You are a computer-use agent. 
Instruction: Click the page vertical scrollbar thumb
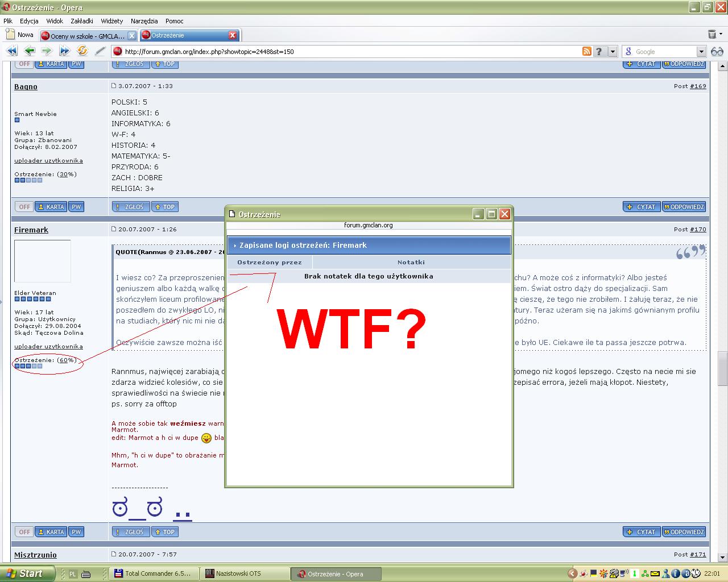[x=722, y=368]
